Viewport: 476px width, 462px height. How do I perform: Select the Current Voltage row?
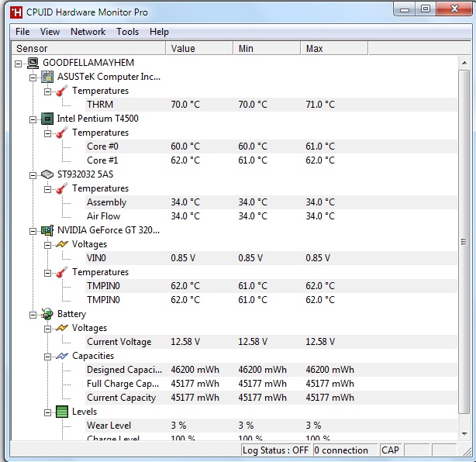[x=271, y=342]
